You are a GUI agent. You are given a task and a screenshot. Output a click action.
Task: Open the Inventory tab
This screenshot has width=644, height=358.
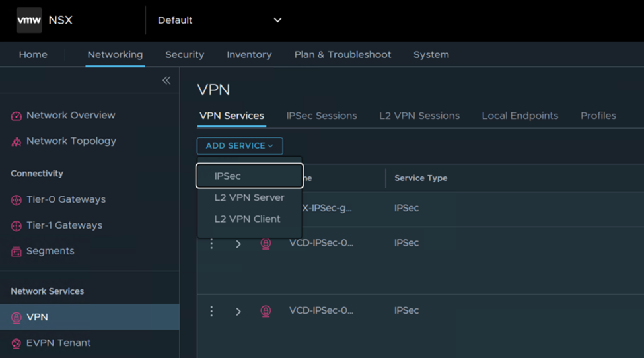pos(249,55)
